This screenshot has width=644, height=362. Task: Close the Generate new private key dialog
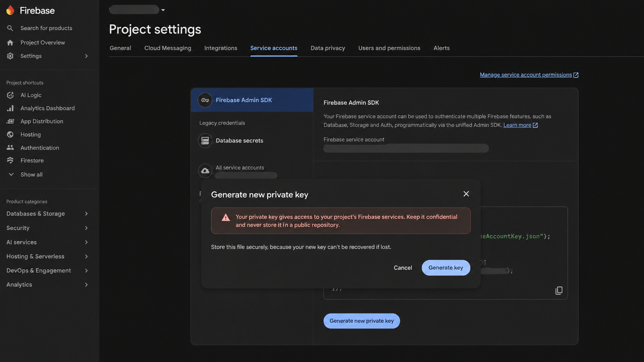(x=466, y=194)
